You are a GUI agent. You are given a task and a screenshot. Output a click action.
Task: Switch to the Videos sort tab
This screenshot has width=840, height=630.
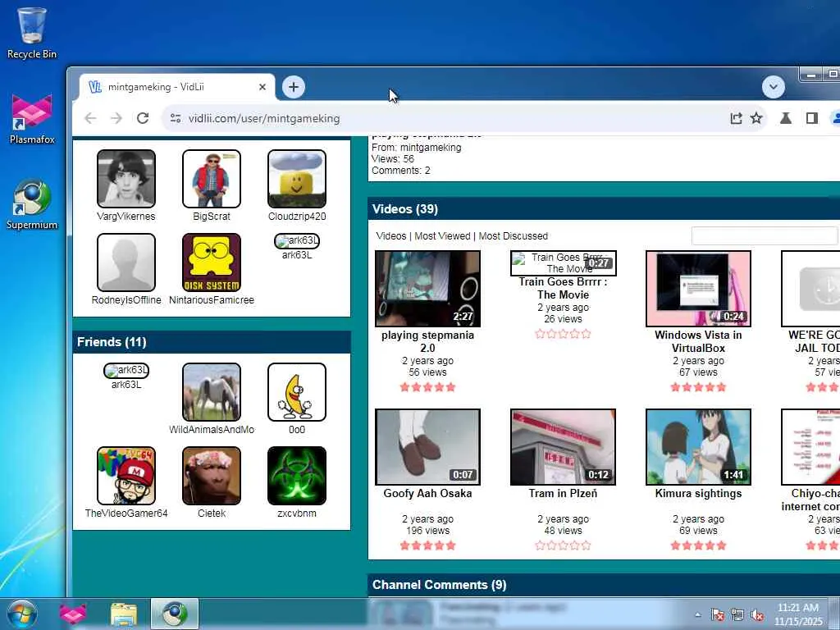click(391, 235)
